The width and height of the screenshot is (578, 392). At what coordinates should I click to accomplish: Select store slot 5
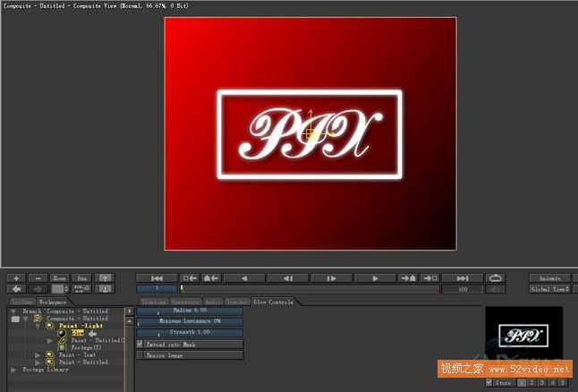[x=563, y=383]
